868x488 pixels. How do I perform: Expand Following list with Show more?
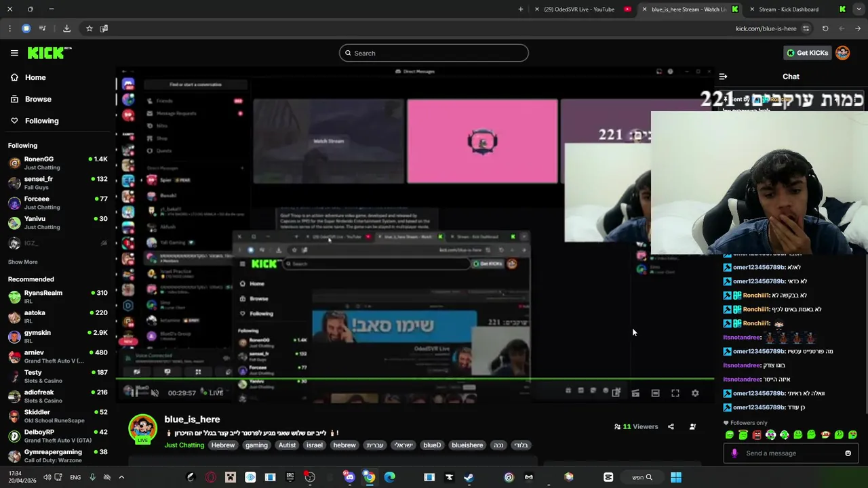coord(23,262)
